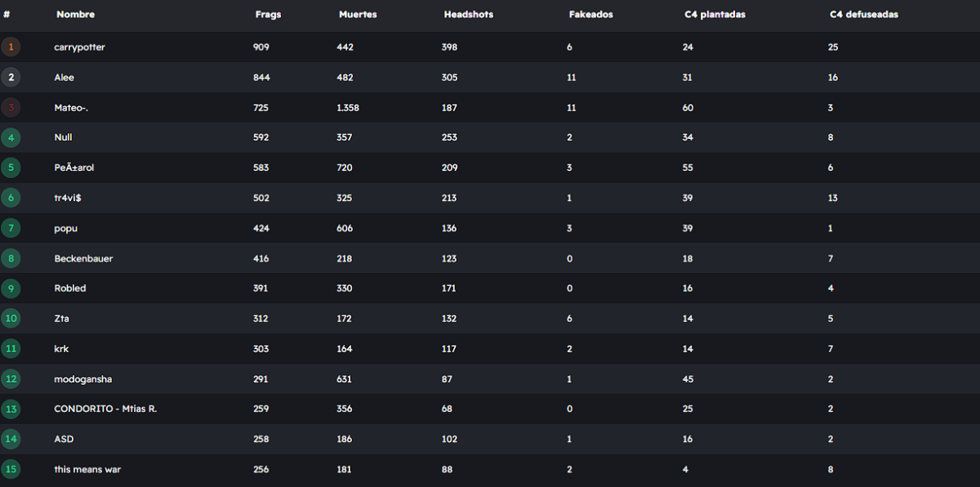Image resolution: width=980 pixels, height=487 pixels.
Task: Select the player name Alee
Action: tap(64, 78)
